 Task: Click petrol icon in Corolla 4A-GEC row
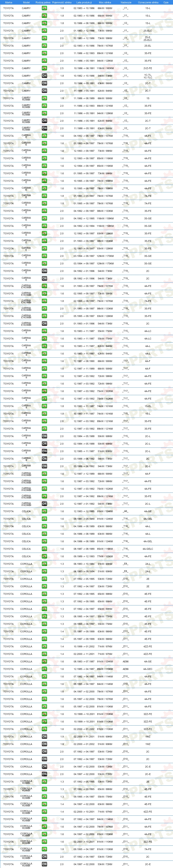[44, 669]
